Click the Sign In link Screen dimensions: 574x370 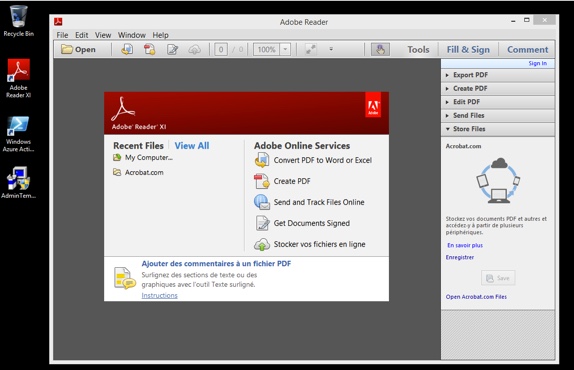pyautogui.click(x=537, y=63)
